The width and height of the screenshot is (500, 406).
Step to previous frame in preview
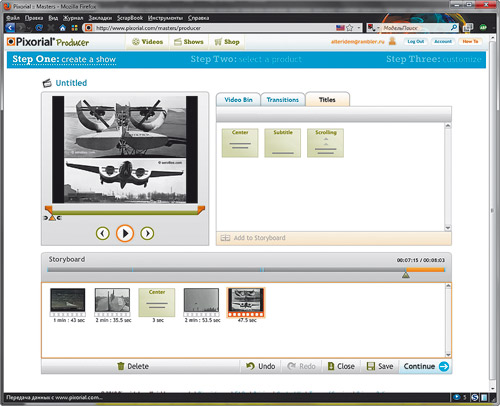103,233
